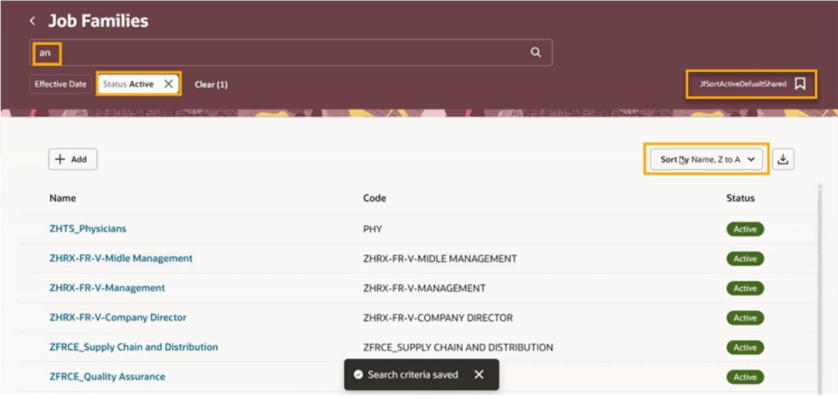Click the vertical scrollbar of the list
This screenshot has height=399, width=838.
[x=820, y=288]
